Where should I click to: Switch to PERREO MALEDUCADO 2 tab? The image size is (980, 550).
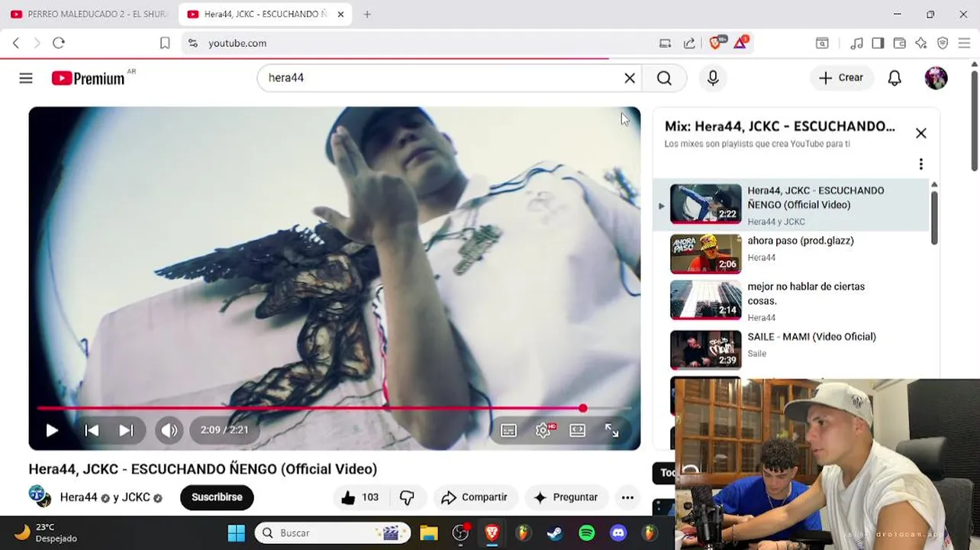pos(89,15)
